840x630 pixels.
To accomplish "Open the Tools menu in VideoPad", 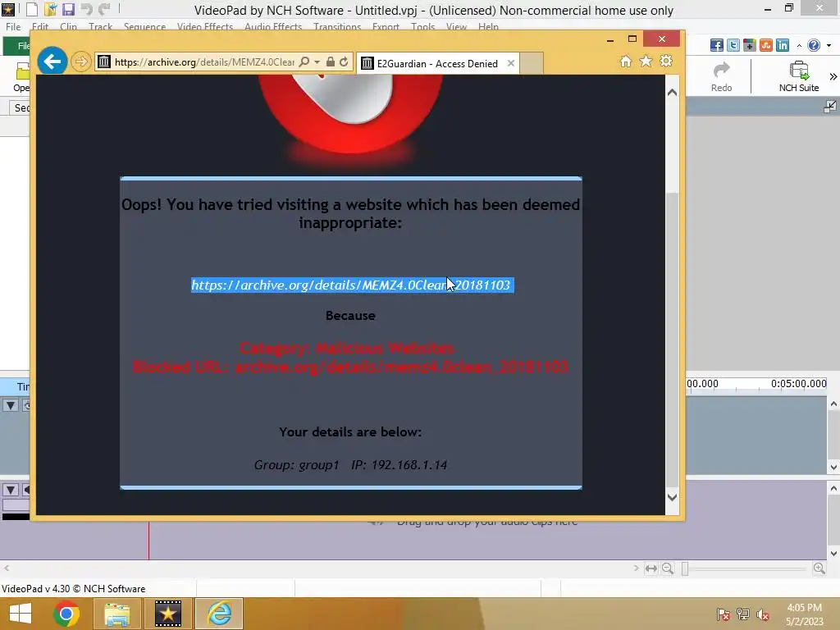I will [422, 27].
